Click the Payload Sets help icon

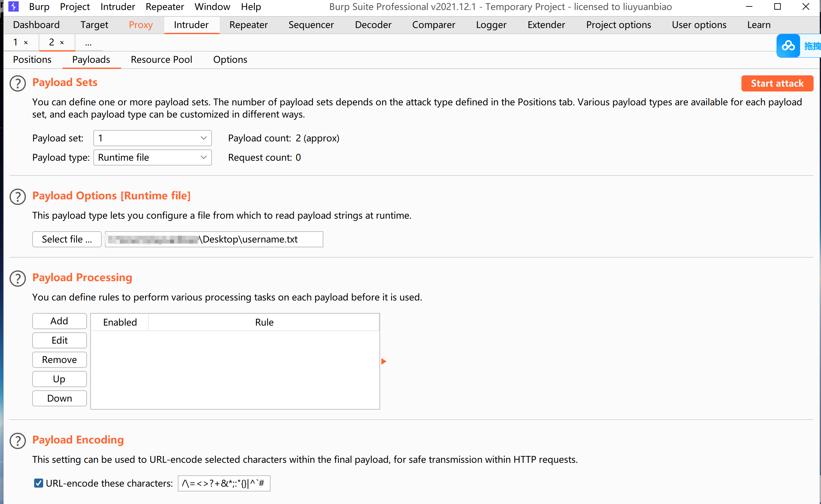pos(18,83)
